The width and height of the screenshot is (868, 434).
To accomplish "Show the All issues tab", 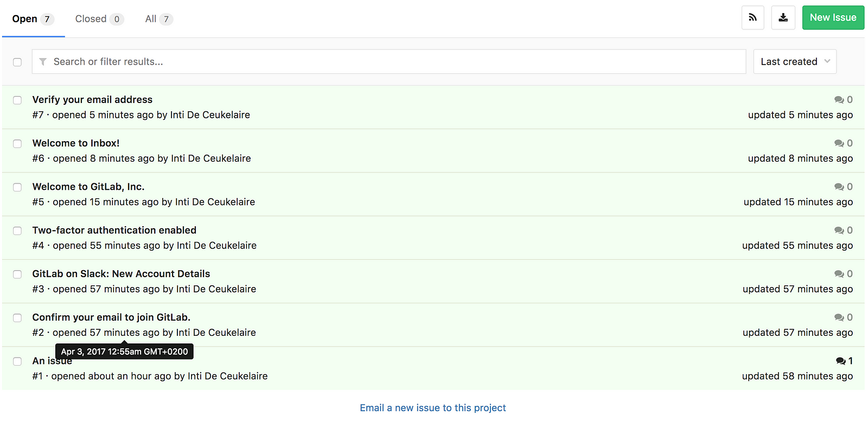I will [158, 19].
